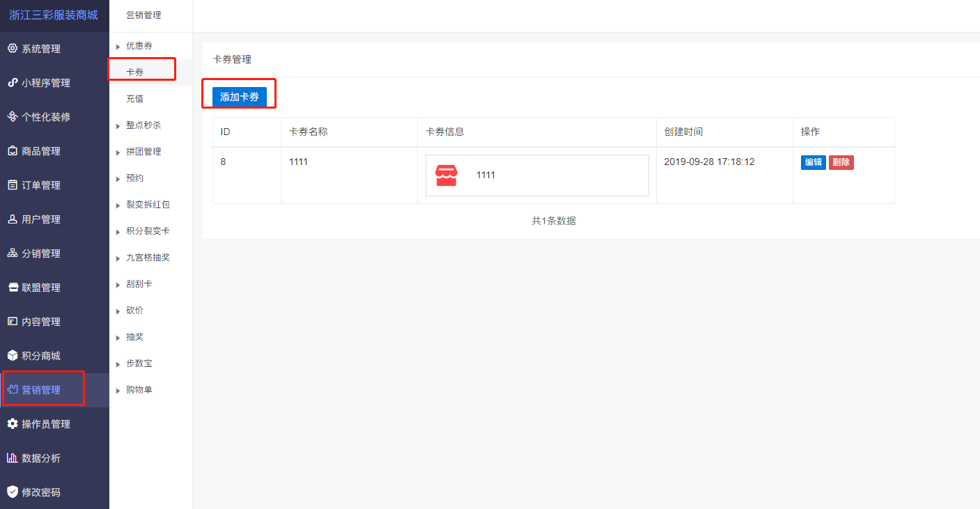Click the 浙江三彩服装商城 site title
The height and width of the screenshot is (509, 980).
pyautogui.click(x=54, y=15)
